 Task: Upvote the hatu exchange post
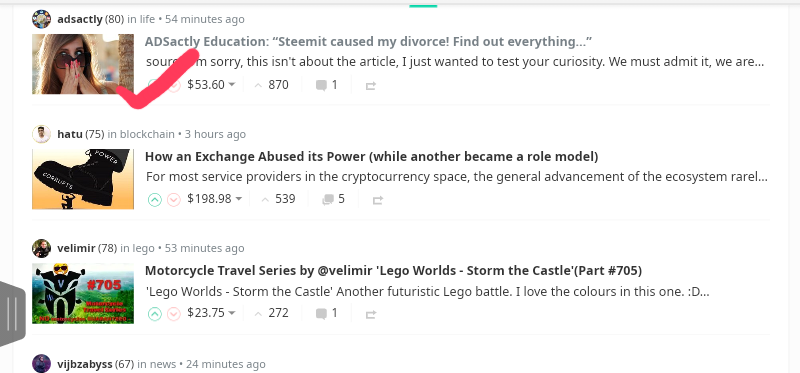[155, 200]
